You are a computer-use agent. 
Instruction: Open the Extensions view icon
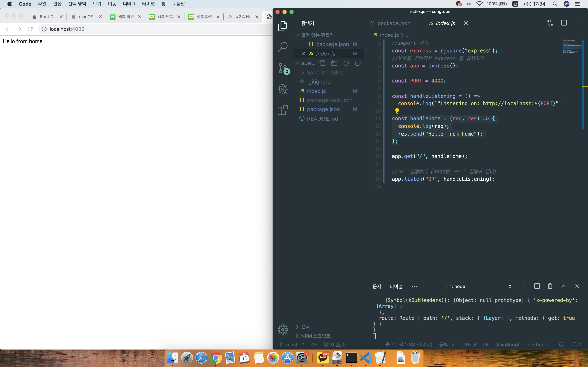[x=283, y=110]
